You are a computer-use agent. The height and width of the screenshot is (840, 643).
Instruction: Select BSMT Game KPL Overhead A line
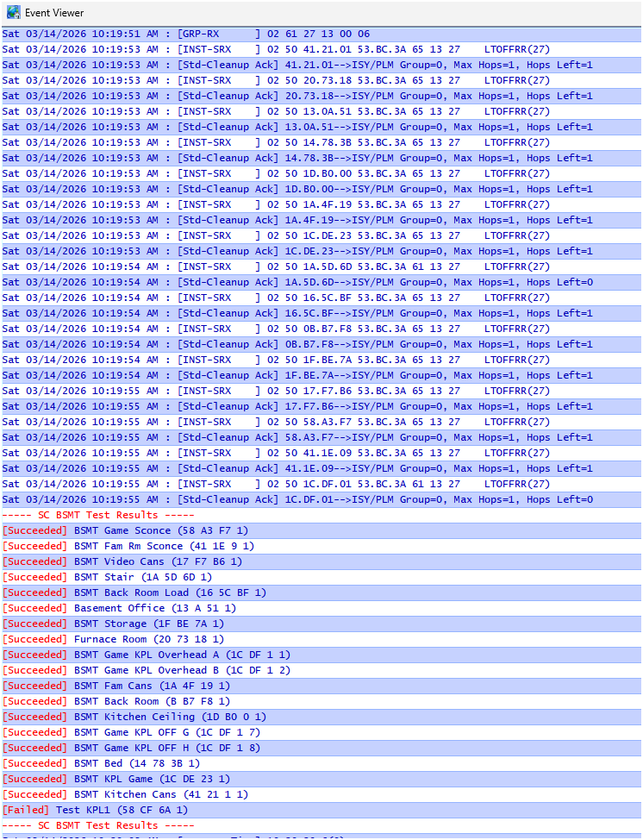(x=146, y=655)
